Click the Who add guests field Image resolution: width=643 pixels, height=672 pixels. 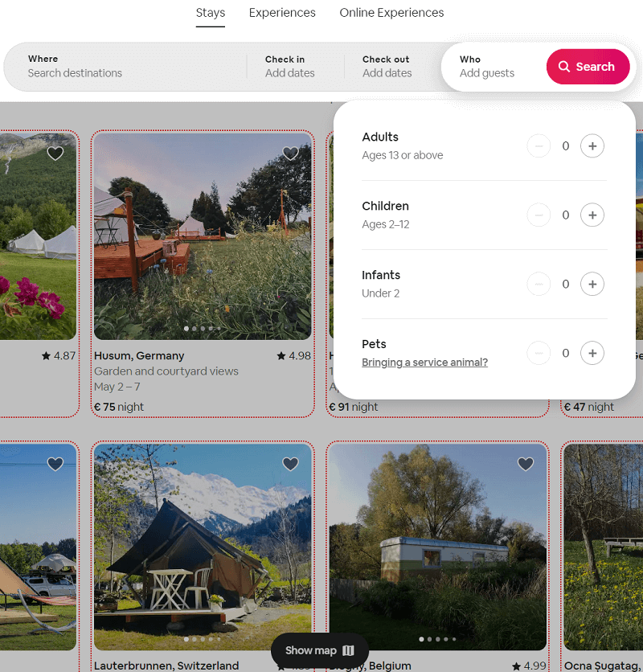pos(493,67)
